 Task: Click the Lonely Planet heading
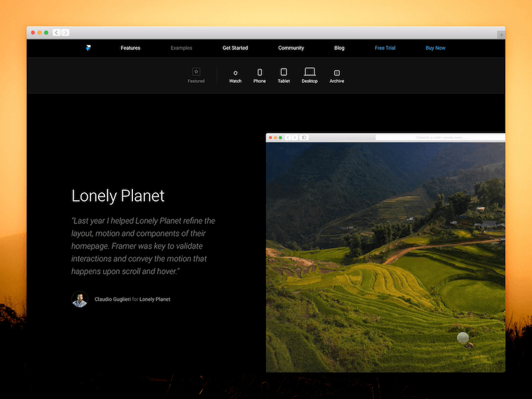coord(118,196)
